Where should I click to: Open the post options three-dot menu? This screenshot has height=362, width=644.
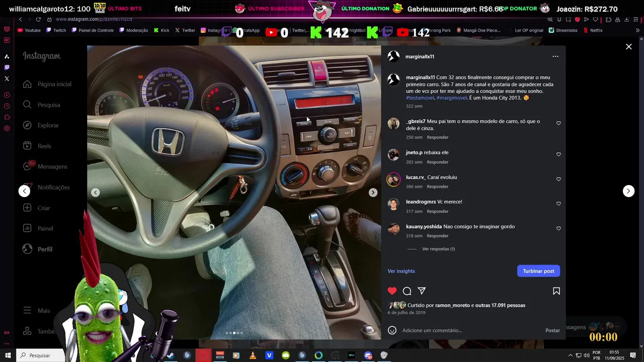click(555, 56)
